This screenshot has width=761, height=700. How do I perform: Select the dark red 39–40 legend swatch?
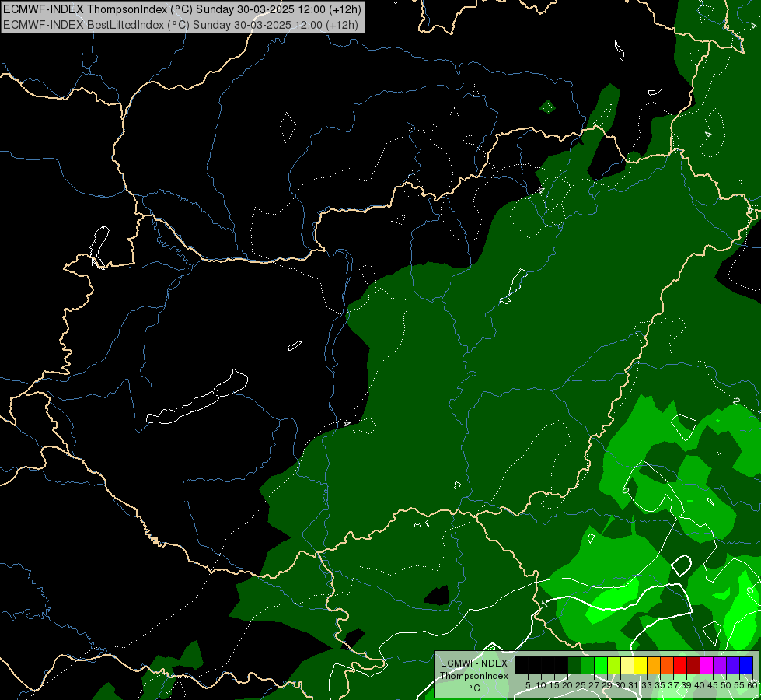coord(693,665)
